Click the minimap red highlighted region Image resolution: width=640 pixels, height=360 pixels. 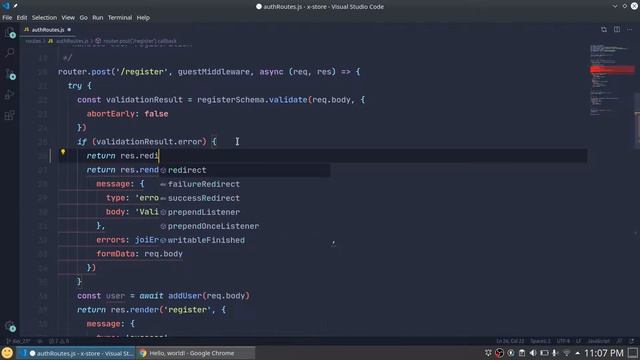coord(612,70)
